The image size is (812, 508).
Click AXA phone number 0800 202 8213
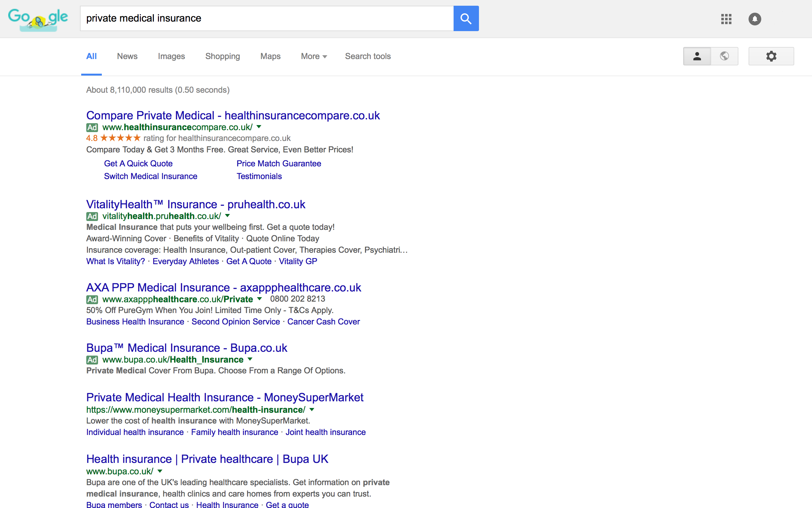point(298,299)
